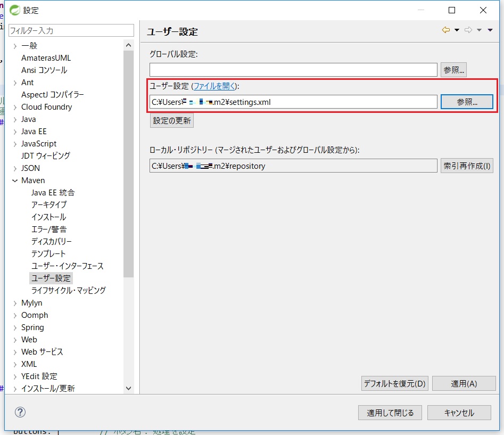Click the user settings.xml path field
This screenshot has height=435, width=504.
[293, 102]
